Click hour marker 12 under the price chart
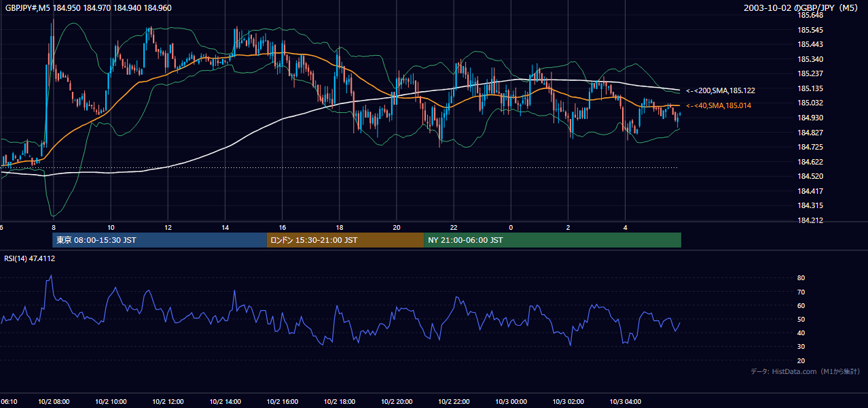The height and width of the screenshot is (408, 868). (x=167, y=227)
